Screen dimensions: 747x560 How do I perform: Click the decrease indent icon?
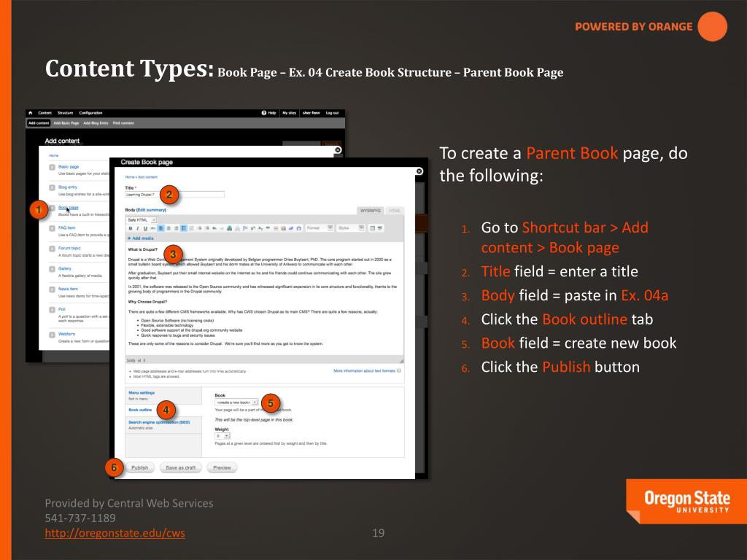coord(200,228)
